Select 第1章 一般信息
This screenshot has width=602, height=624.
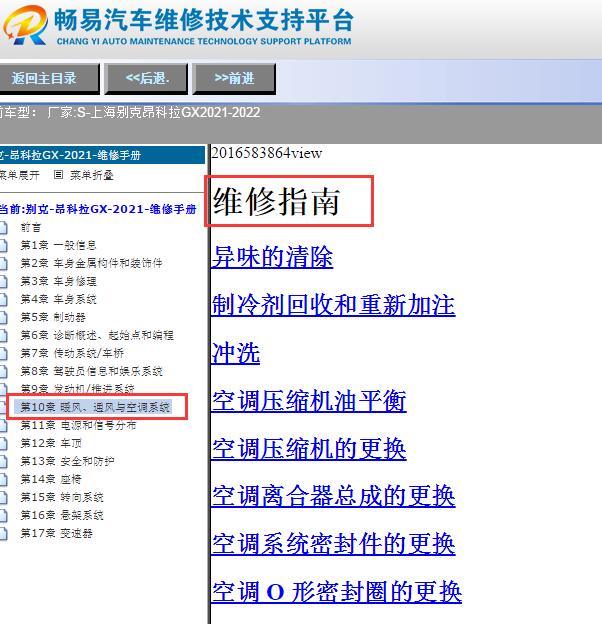58,245
